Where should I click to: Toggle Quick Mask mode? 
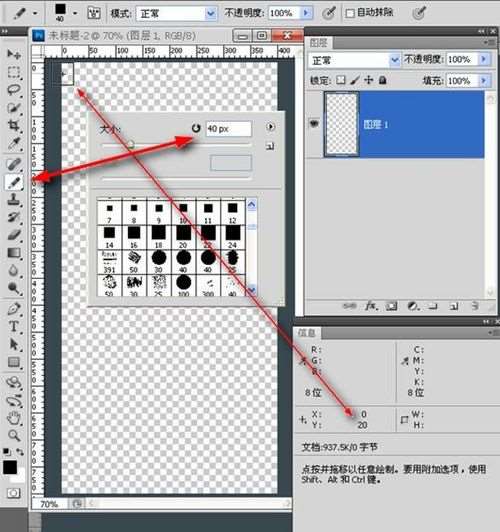tap(13, 493)
